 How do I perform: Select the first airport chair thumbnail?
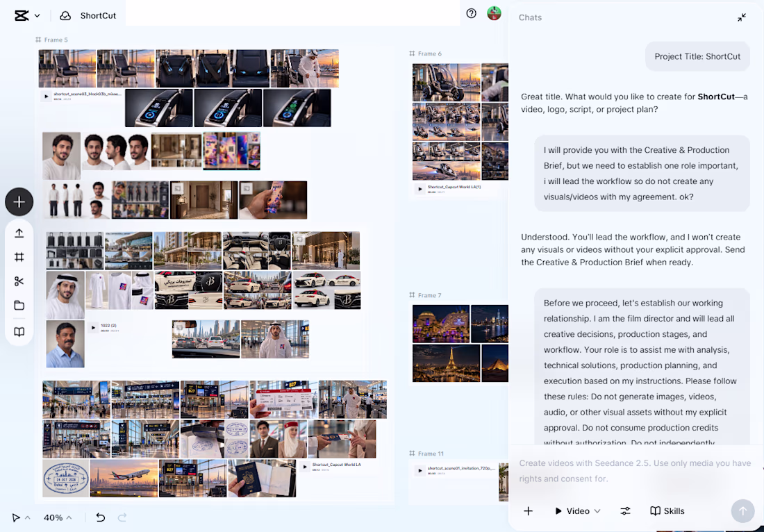pyautogui.click(x=67, y=68)
